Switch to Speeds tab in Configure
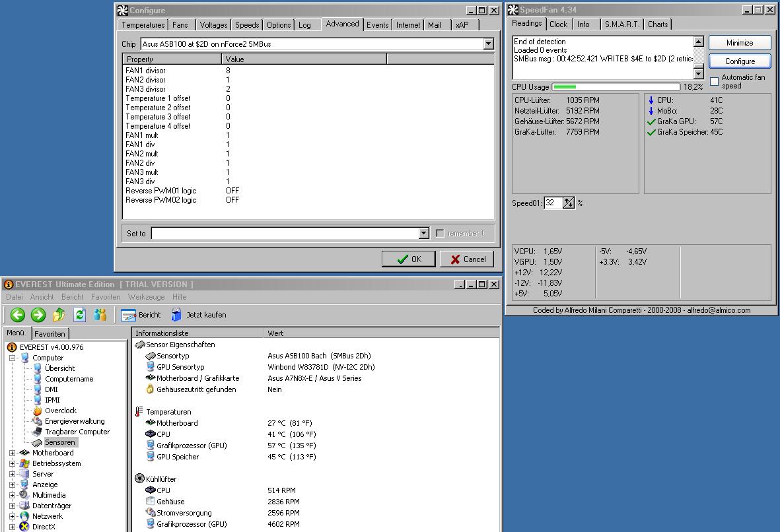Image resolution: width=780 pixels, height=532 pixels. [x=247, y=25]
